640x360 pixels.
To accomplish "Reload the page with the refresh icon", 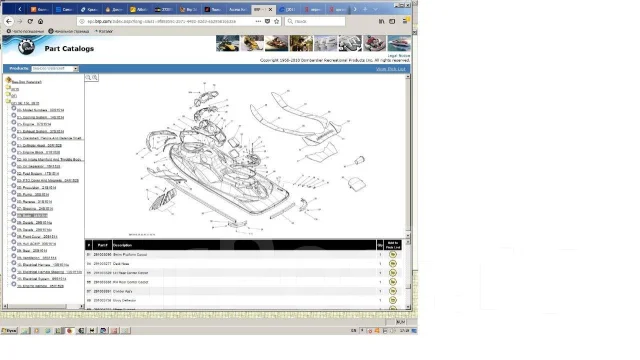I will point(30,21).
